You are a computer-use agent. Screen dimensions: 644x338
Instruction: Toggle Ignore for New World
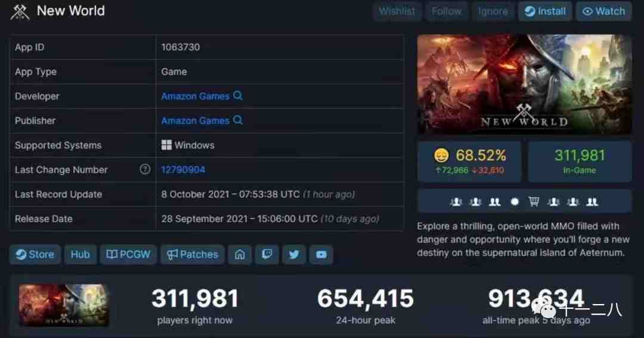[x=493, y=11]
